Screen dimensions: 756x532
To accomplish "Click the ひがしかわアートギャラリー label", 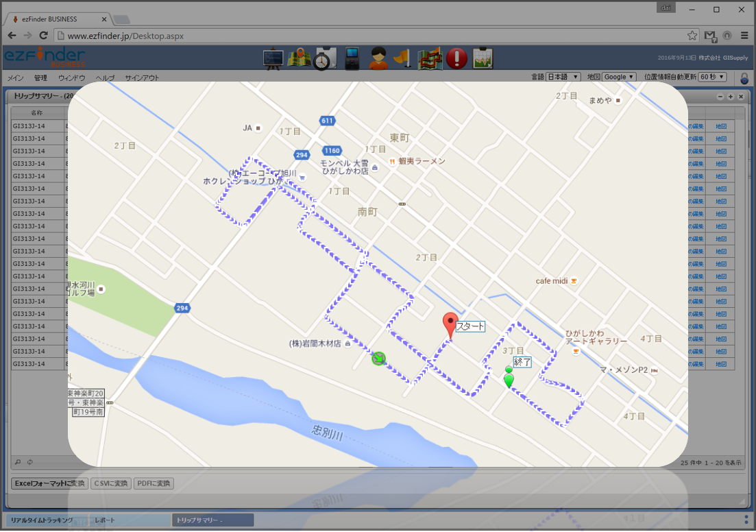I will point(596,337).
